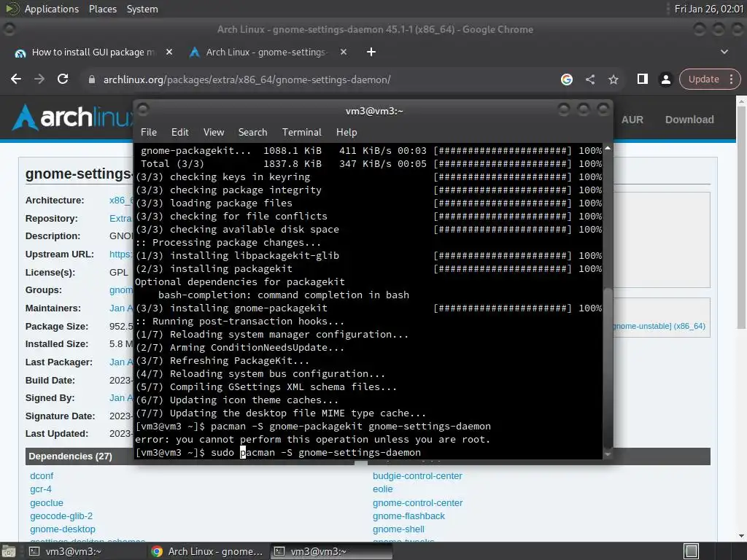
Task: Open Chrome three-dot menu
Action: pos(731,79)
